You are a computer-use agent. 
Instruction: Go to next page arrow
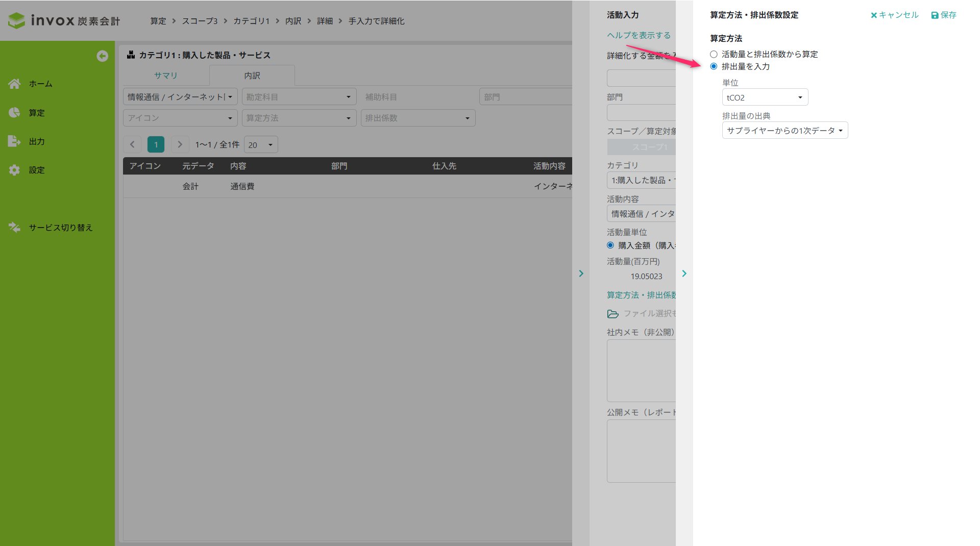coord(180,144)
